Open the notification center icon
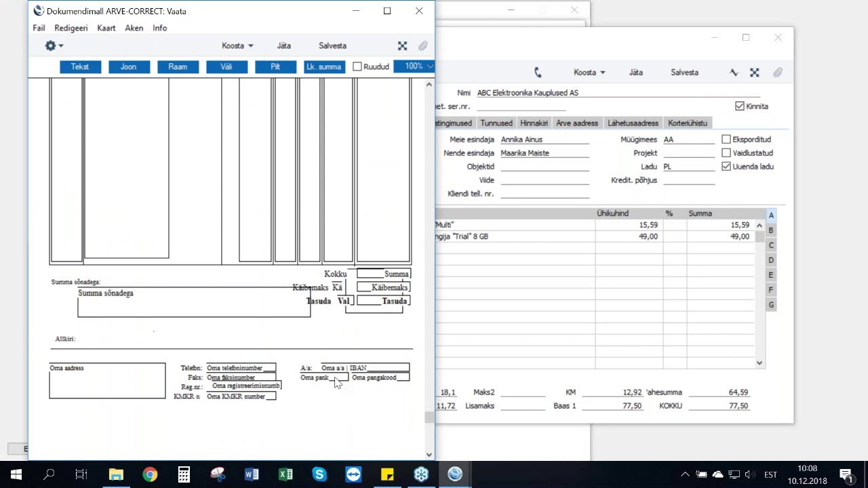This screenshot has height=488, width=868. pyautogui.click(x=846, y=474)
